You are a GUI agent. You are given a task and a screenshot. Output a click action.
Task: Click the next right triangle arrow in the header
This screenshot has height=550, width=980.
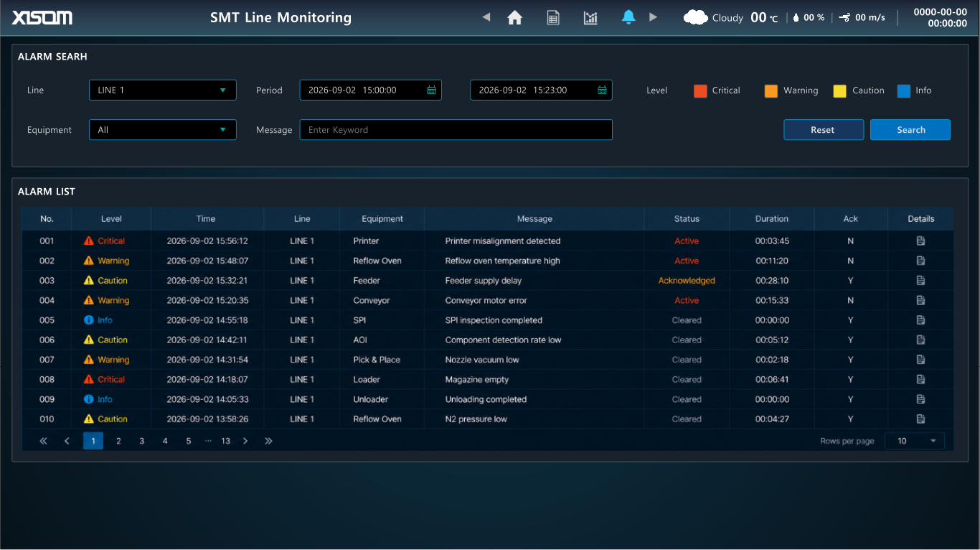(x=653, y=17)
